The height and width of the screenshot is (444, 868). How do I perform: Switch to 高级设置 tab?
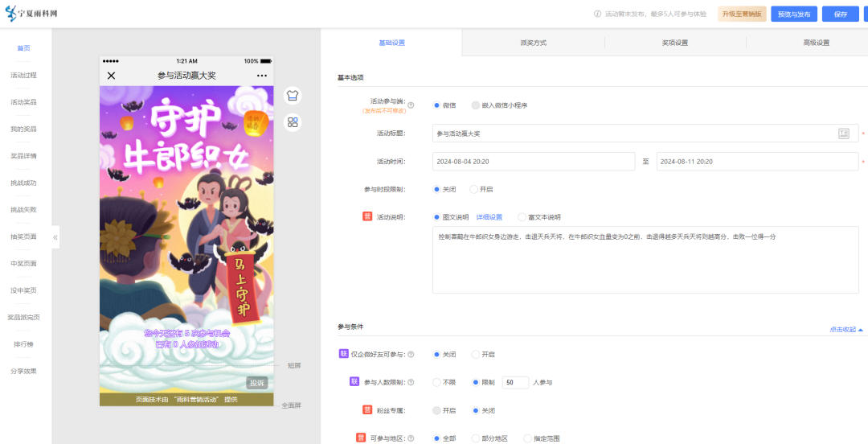click(816, 43)
